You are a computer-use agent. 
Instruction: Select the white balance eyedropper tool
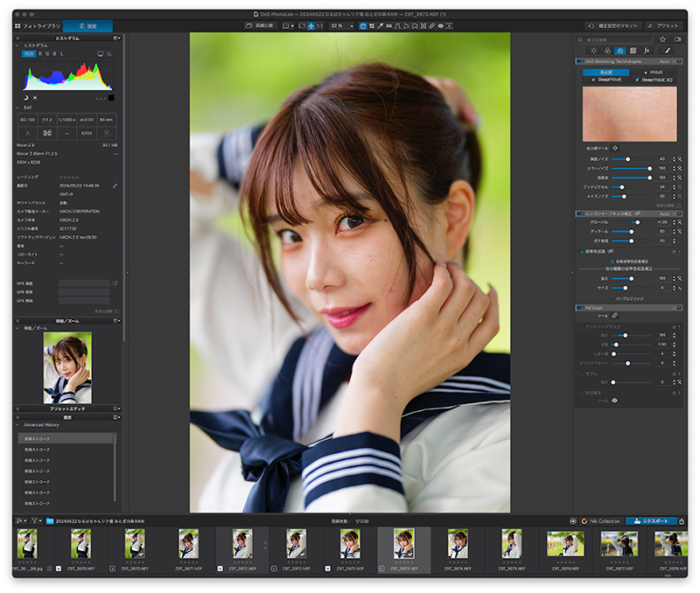[381, 26]
